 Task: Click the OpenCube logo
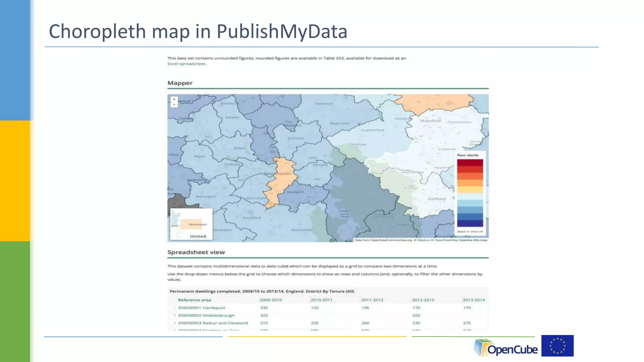coord(506,348)
